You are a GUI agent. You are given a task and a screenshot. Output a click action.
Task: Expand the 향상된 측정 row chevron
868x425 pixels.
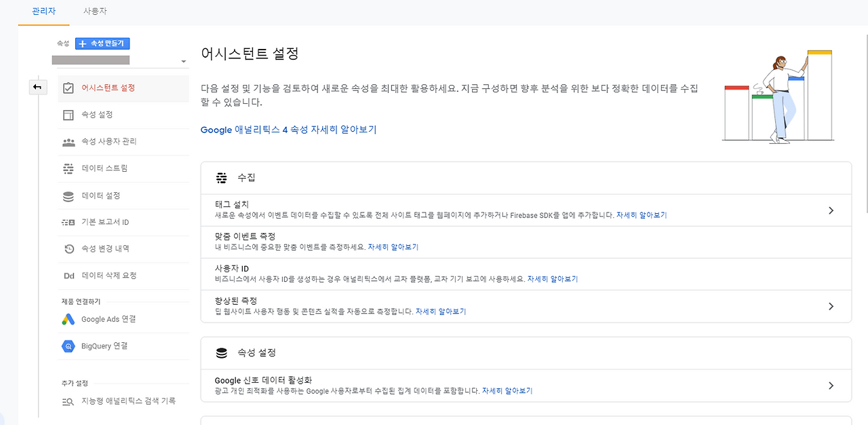(x=831, y=306)
